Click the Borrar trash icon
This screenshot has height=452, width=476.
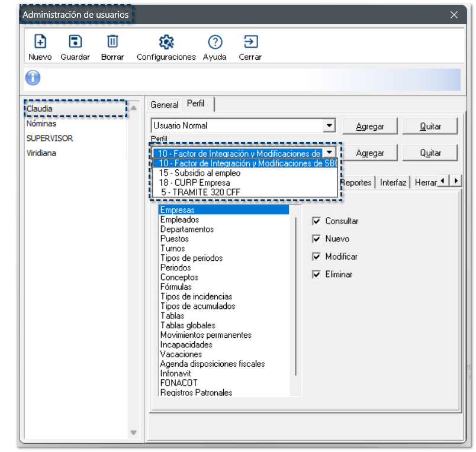tap(112, 42)
